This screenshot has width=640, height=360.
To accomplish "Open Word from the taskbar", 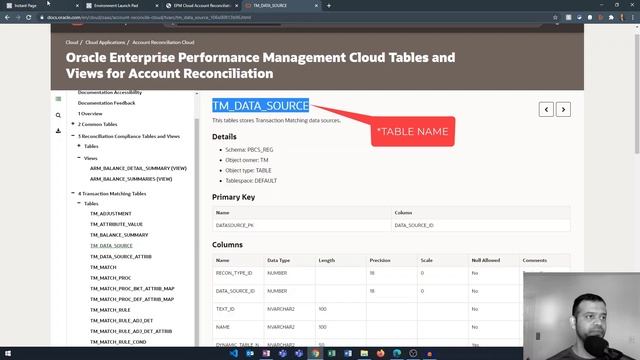I will (x=348, y=353).
